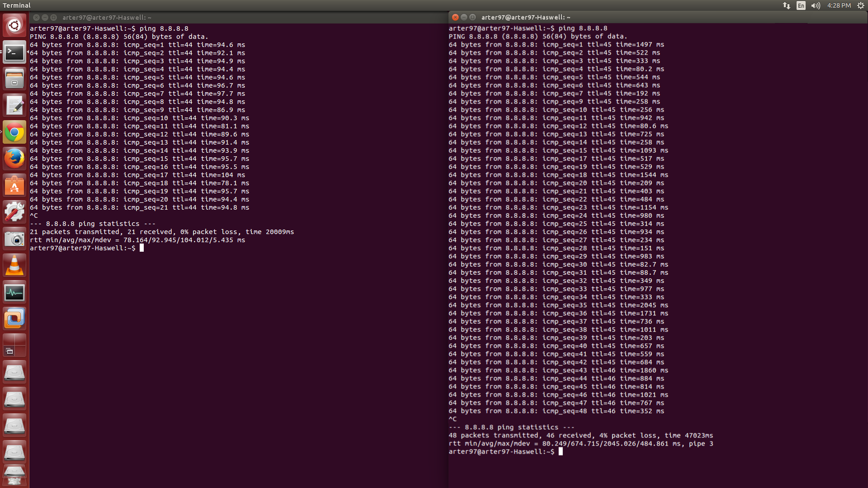Minimize the left terminal window

tap(45, 17)
